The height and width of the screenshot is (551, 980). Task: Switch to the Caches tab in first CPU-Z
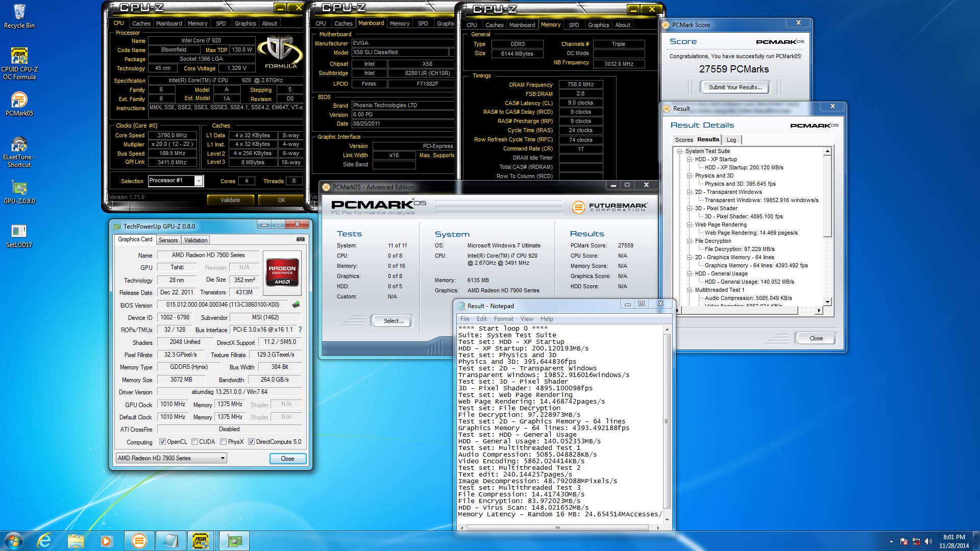point(141,23)
